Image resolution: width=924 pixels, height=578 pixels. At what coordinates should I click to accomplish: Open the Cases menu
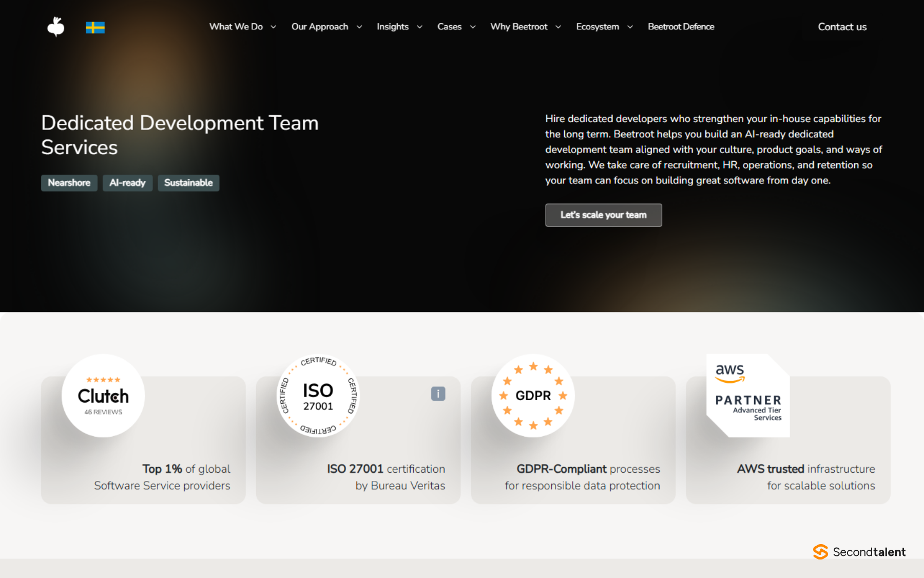[x=449, y=27]
